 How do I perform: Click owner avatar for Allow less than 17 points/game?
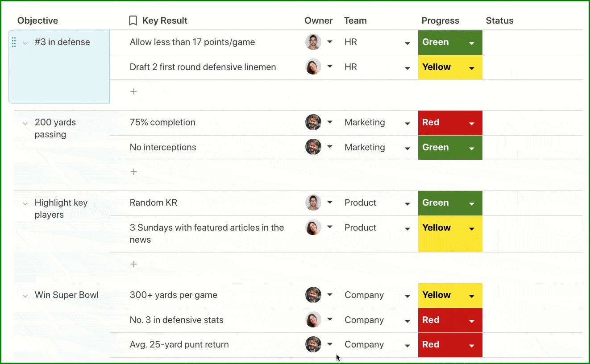pyautogui.click(x=313, y=42)
